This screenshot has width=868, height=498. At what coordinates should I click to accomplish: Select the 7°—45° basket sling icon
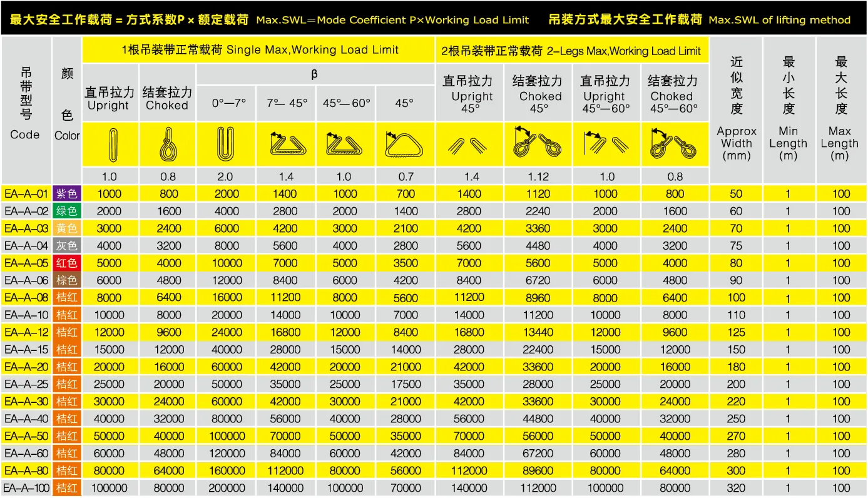click(x=285, y=145)
